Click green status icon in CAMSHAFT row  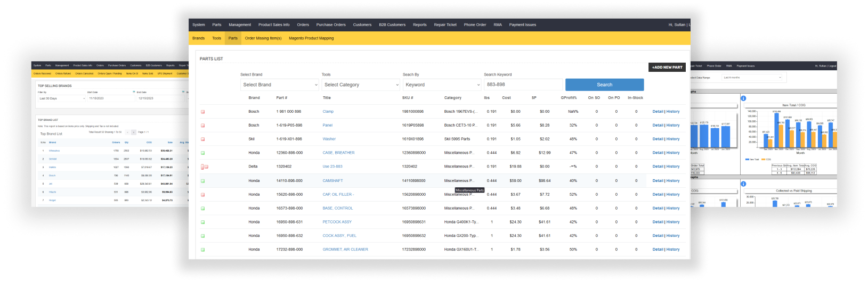pos(202,181)
